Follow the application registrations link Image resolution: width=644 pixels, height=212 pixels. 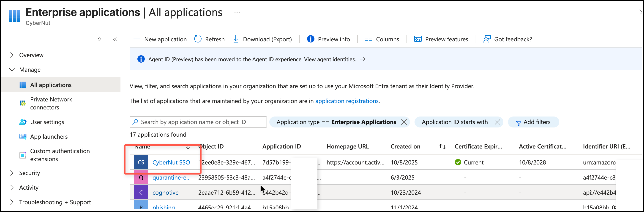(347, 101)
